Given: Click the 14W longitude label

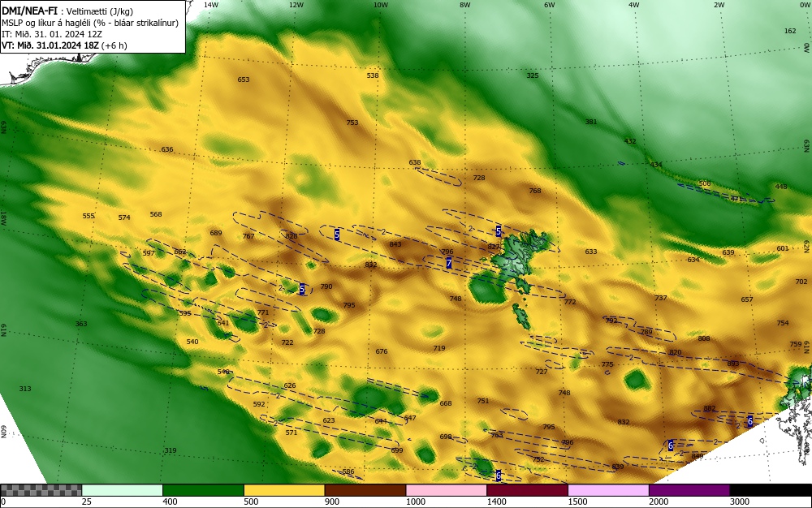Looking at the screenshot, I should coord(211,5).
